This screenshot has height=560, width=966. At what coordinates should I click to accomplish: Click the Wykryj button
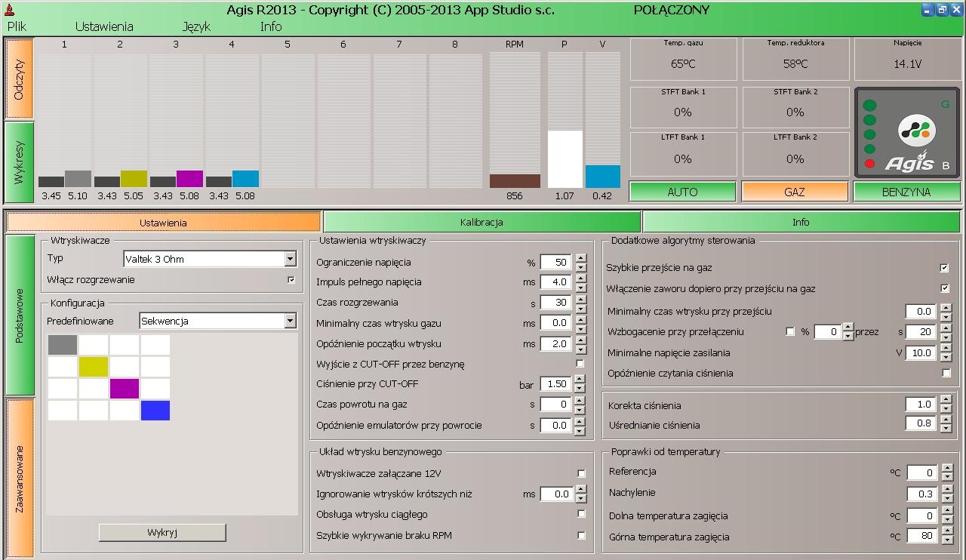point(162,532)
